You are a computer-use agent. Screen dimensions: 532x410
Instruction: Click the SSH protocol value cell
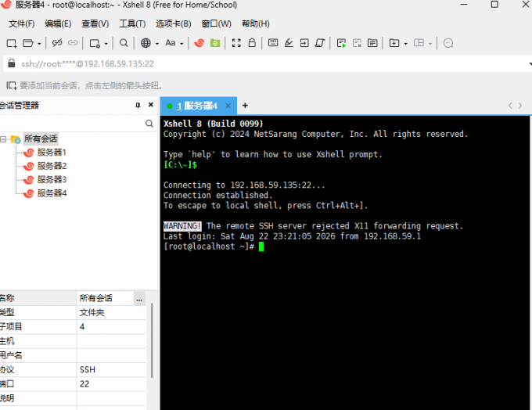[111, 369]
